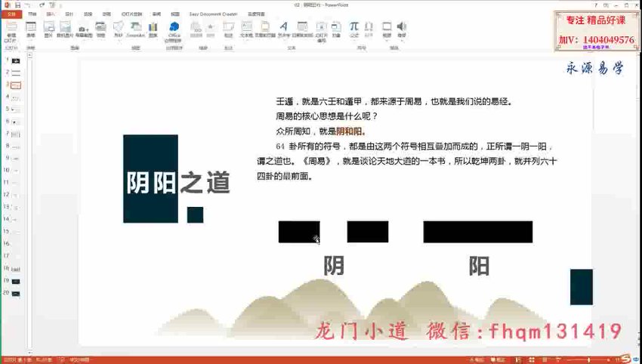Viewport: 642px width, 364px height.
Task: Switch to Reading view in status bar
Action: tap(546, 360)
